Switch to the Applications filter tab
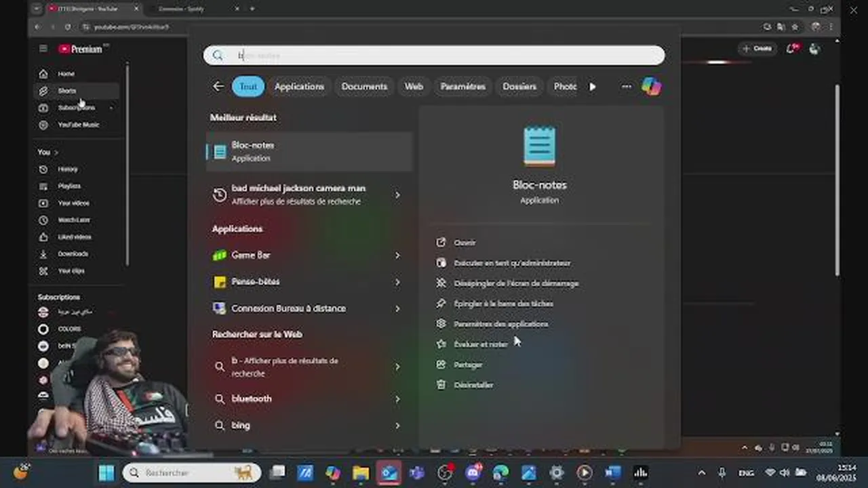 tap(299, 87)
